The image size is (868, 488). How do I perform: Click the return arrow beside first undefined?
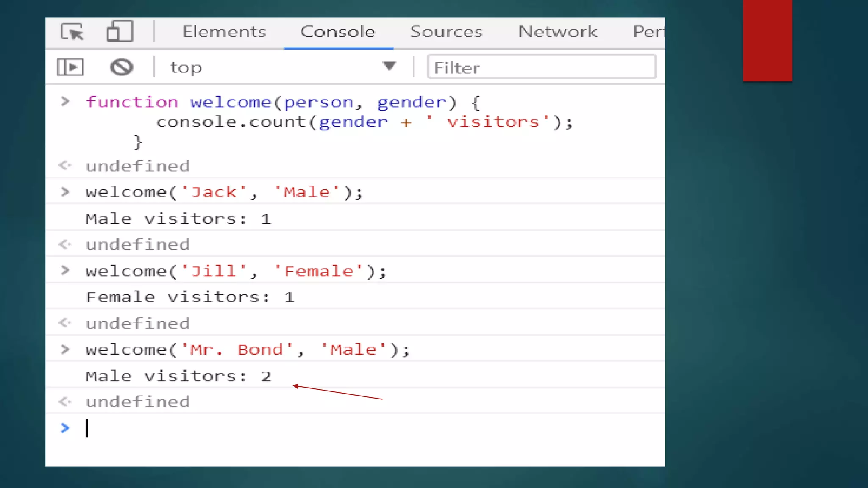[65, 166]
